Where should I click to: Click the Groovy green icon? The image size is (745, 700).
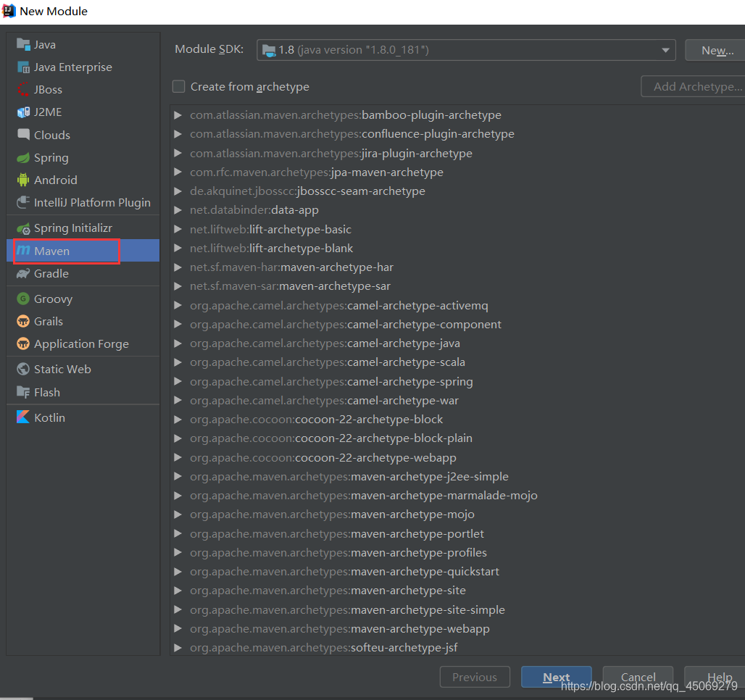pyautogui.click(x=23, y=299)
